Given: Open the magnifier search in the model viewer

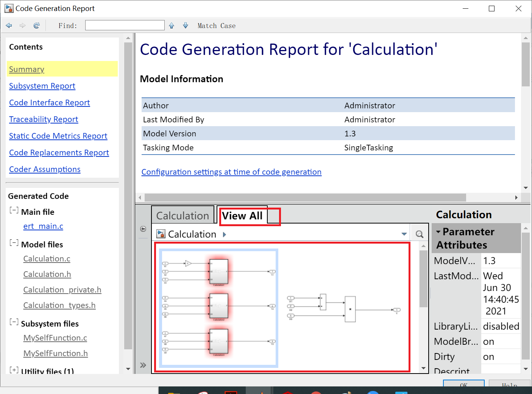Looking at the screenshot, I should pyautogui.click(x=419, y=234).
